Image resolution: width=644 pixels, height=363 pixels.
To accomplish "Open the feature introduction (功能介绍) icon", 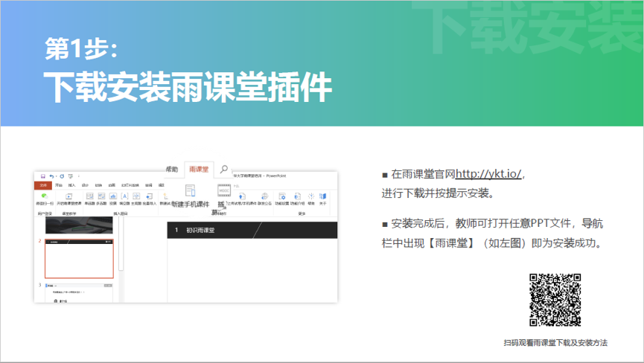I will click(297, 196).
